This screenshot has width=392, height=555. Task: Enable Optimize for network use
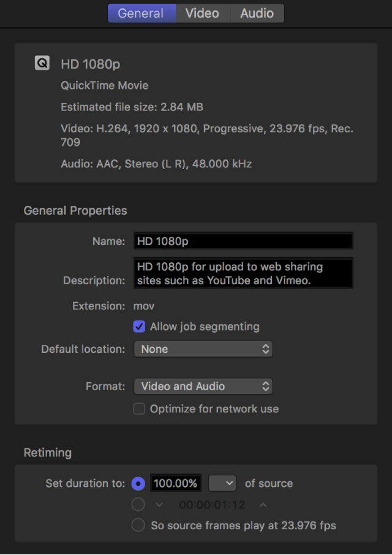[139, 409]
